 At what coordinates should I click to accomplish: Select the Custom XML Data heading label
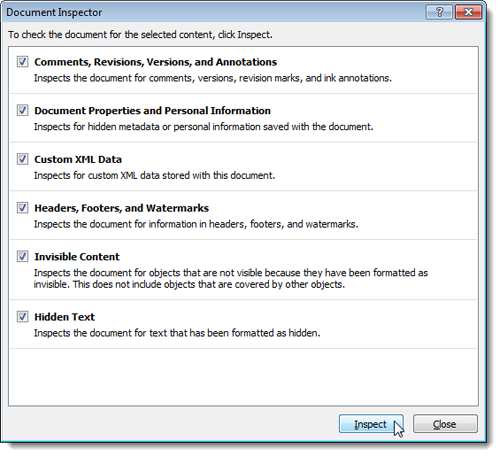pos(78,159)
